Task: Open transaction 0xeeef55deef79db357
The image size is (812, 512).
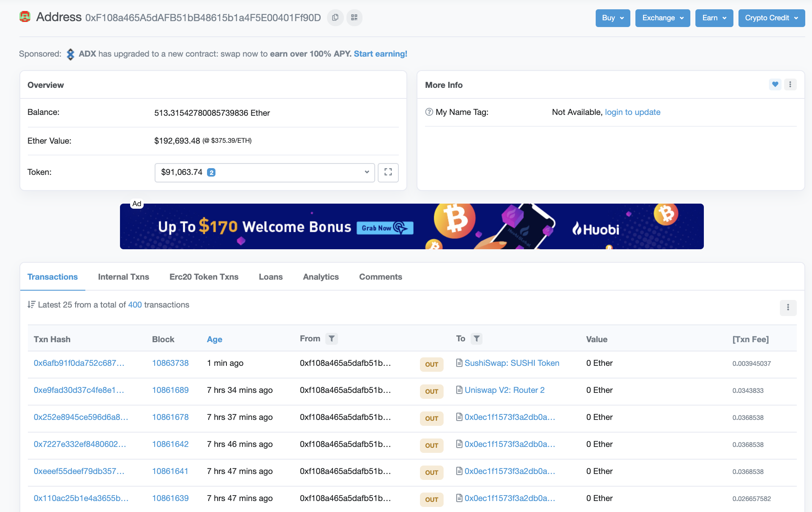Action: (x=79, y=471)
